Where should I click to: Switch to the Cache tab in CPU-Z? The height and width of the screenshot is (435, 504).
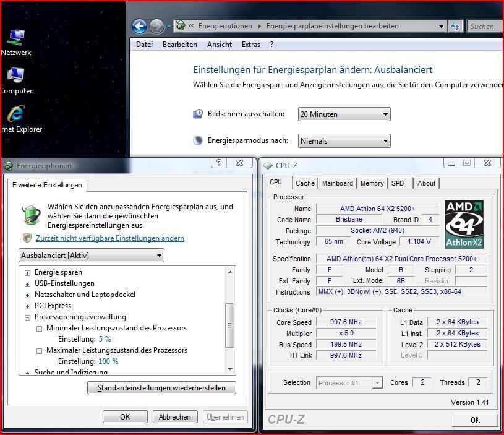305,183
